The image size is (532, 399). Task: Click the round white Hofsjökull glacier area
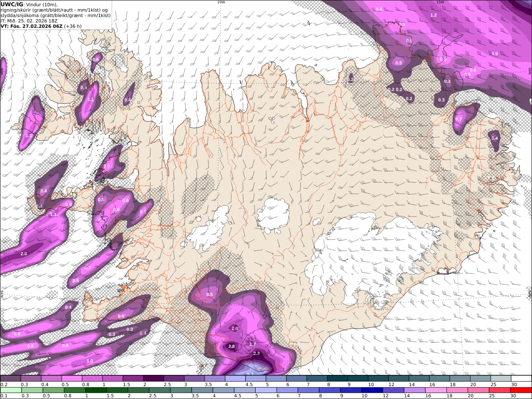pos(273,214)
